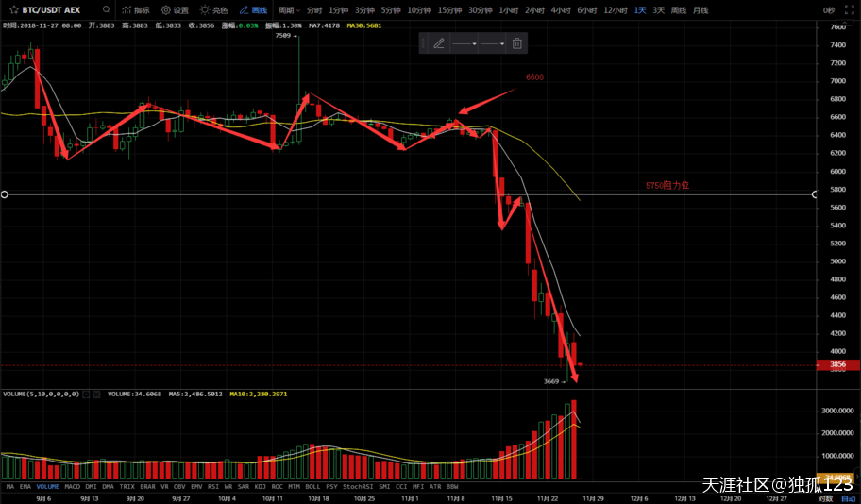Screen dimensions: 861x504
Task: Click the pencil edit tool
Action: coord(439,43)
